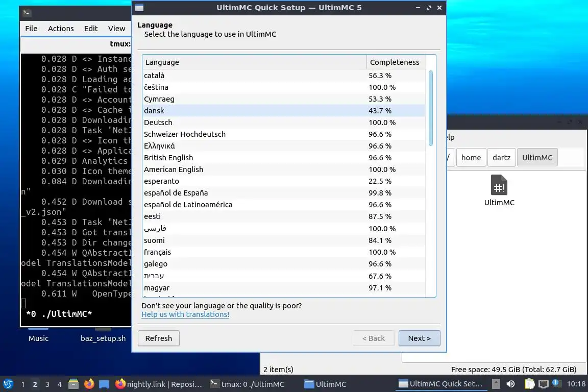The height and width of the screenshot is (392, 588).
Task: Click the show desktop taskbar icon
Action: [x=104, y=384]
